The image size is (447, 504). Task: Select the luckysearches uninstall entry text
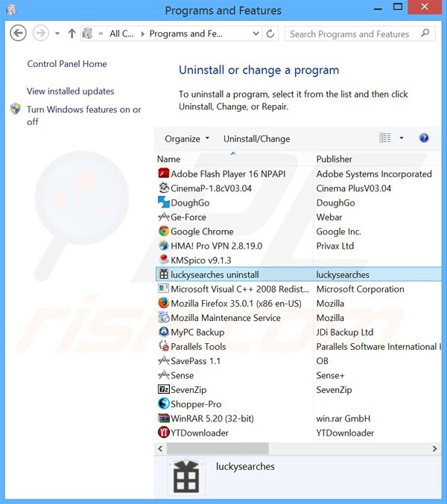215,275
